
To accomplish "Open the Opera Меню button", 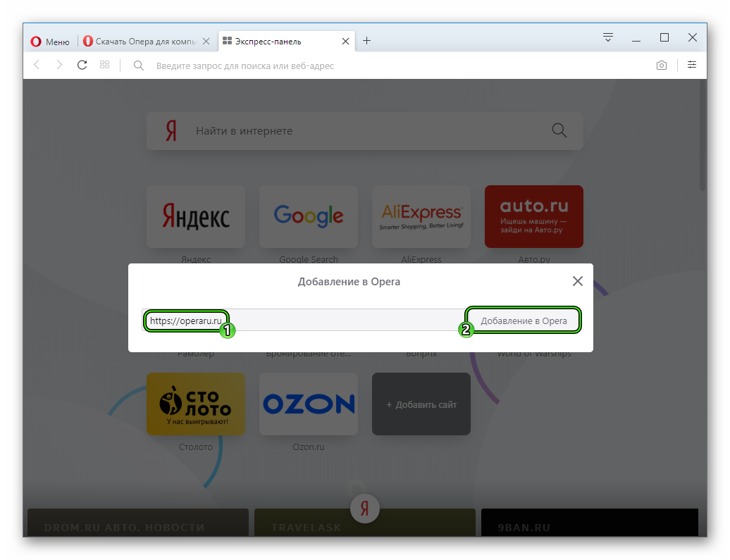I will [50, 42].
